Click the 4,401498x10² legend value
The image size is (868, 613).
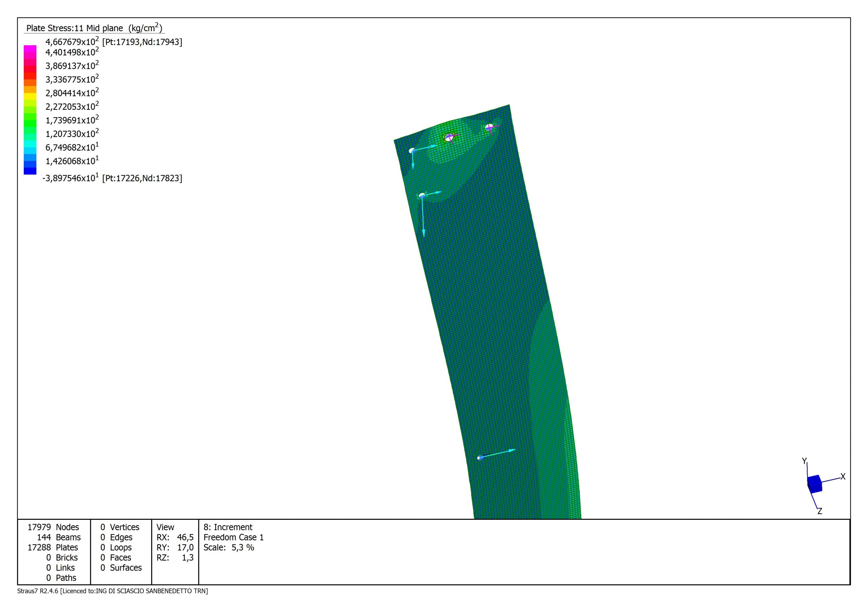(x=72, y=52)
